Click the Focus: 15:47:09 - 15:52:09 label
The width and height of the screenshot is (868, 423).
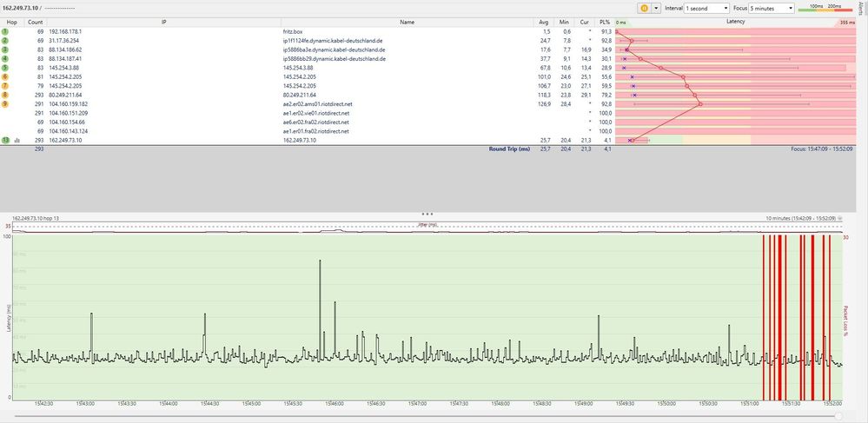(x=823, y=149)
